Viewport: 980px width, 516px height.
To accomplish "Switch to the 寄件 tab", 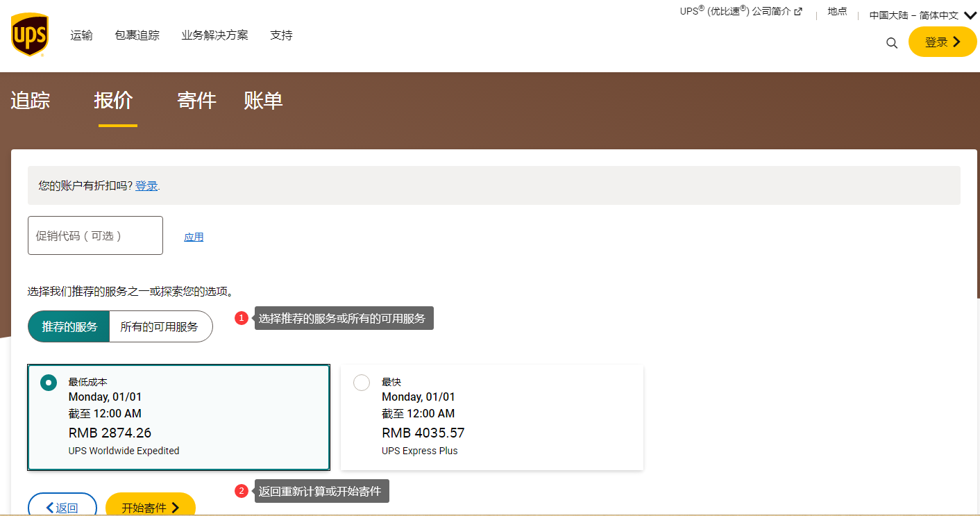I will click(196, 101).
